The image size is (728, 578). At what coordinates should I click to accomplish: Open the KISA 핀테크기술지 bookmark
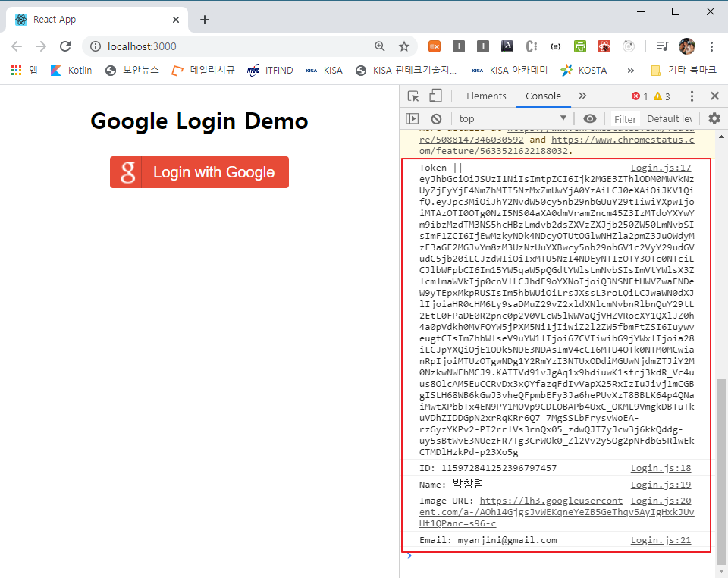pos(406,70)
